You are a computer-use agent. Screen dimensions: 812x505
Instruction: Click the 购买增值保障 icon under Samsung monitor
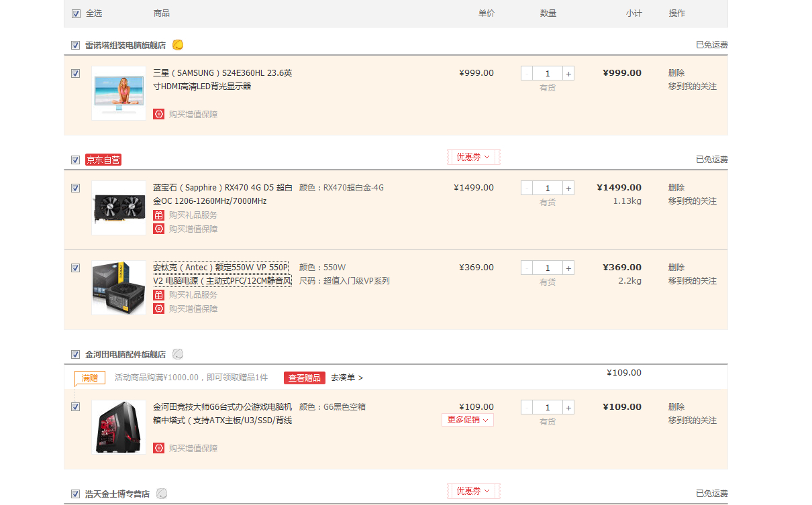tap(158, 114)
